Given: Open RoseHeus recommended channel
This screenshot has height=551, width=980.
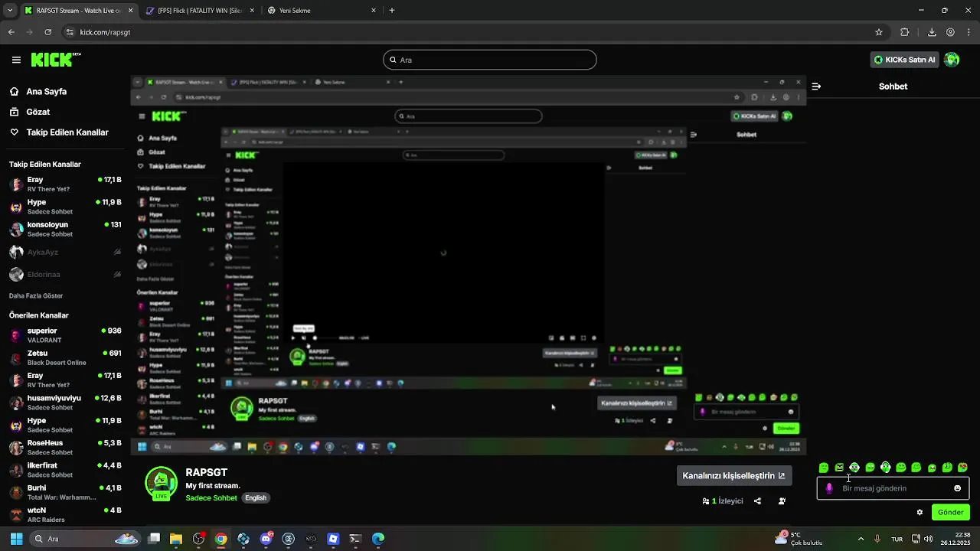Looking at the screenshot, I should coord(65,447).
